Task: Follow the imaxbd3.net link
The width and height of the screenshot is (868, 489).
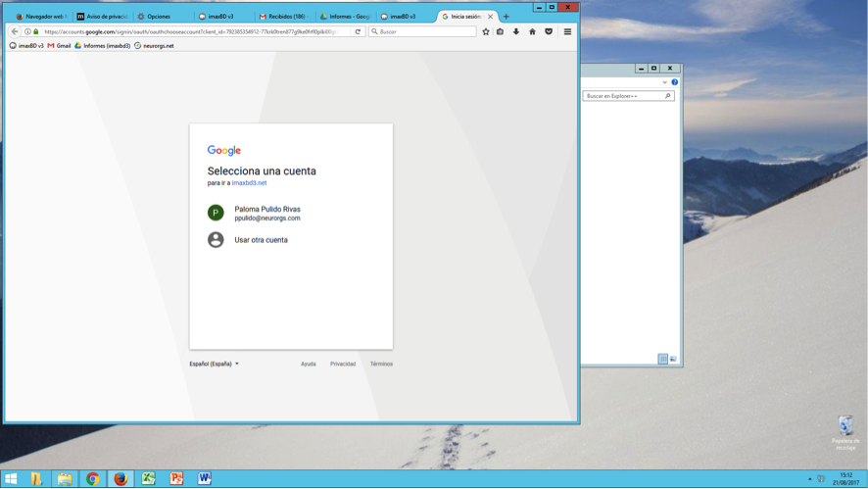Action: (x=249, y=182)
